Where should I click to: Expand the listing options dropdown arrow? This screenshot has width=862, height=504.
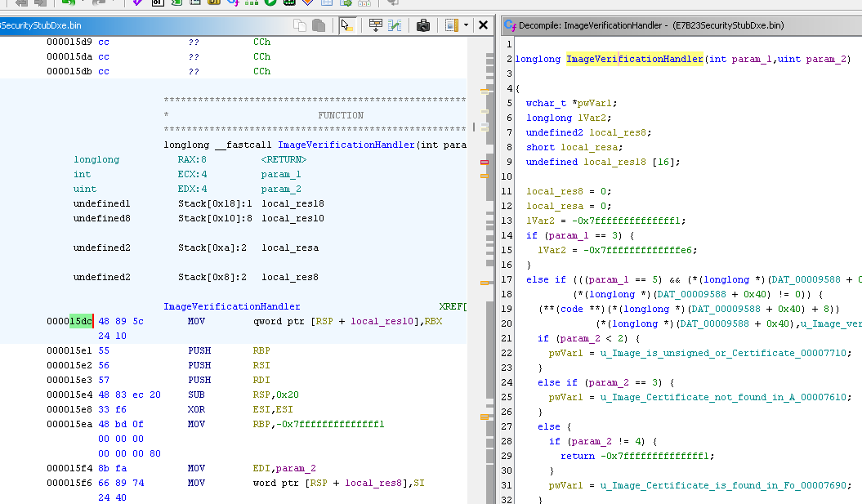point(467,25)
